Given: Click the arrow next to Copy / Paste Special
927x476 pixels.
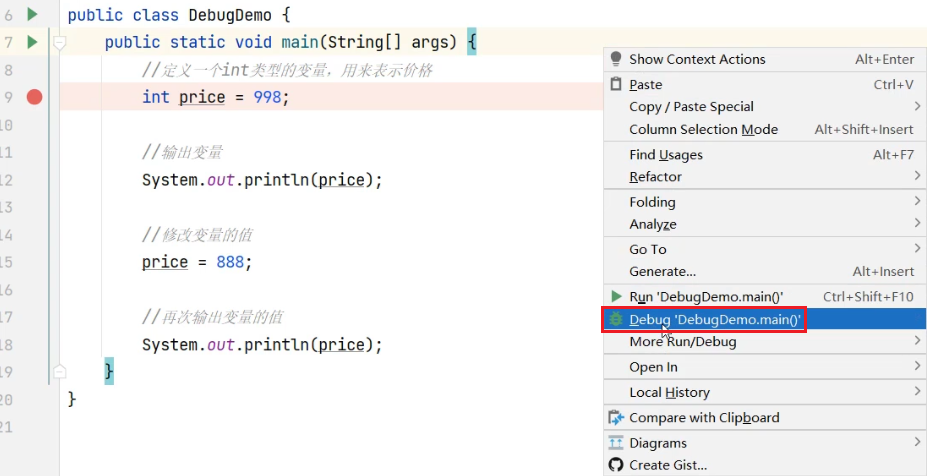Looking at the screenshot, I should [x=917, y=106].
